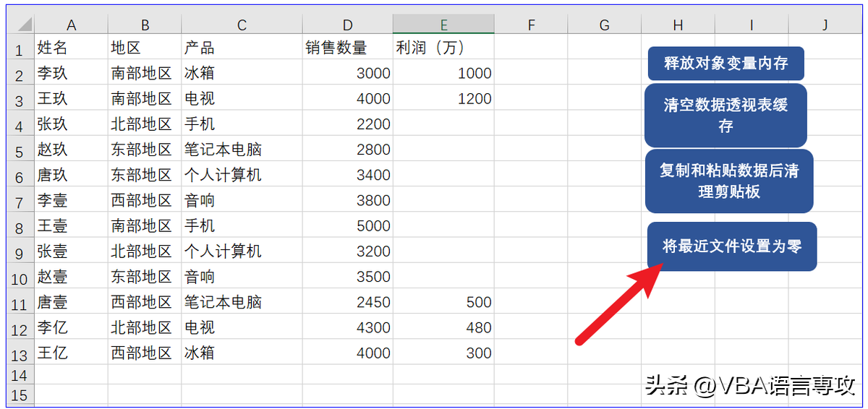Click 西部地区 in 李壹's row
The width and height of the screenshot is (868, 409).
[x=145, y=200]
